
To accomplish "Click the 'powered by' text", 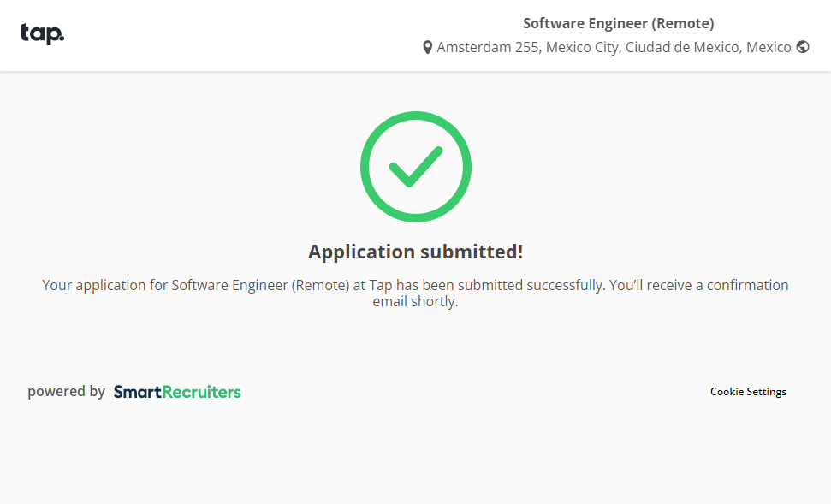I will 66,392.
